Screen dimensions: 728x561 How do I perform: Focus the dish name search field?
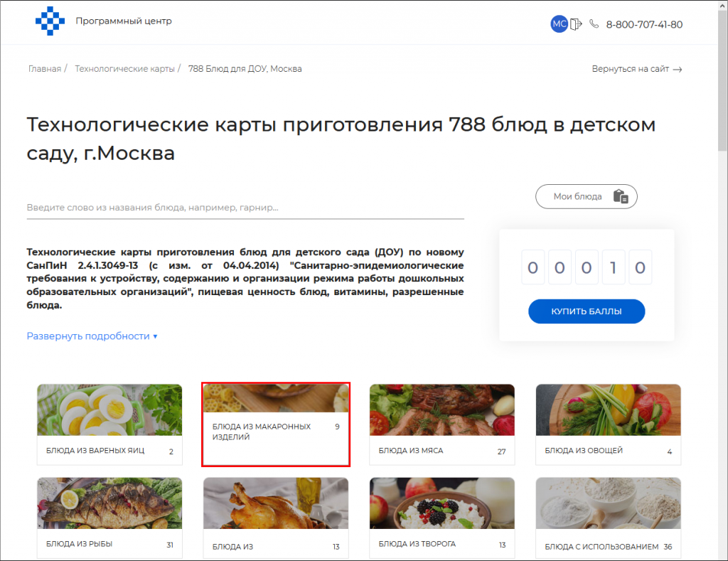(245, 208)
